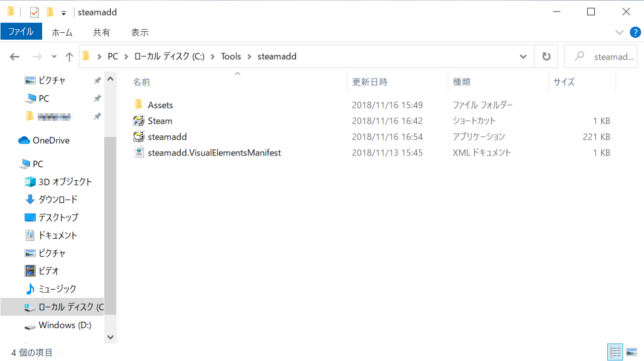The width and height of the screenshot is (644, 361).
Task: Open ビデオ in navigation pane
Action: click(x=49, y=271)
